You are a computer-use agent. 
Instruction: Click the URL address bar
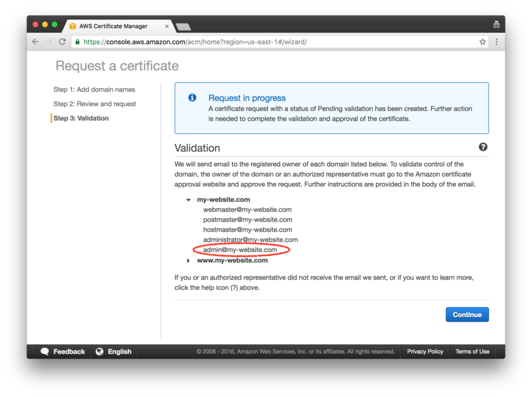(x=277, y=42)
